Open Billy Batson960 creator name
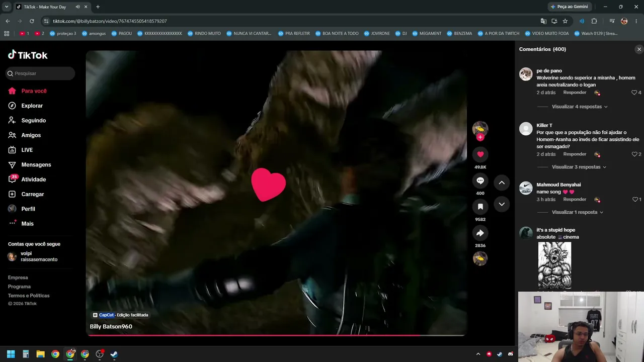Viewport: 644px width, 362px height. [x=111, y=327]
